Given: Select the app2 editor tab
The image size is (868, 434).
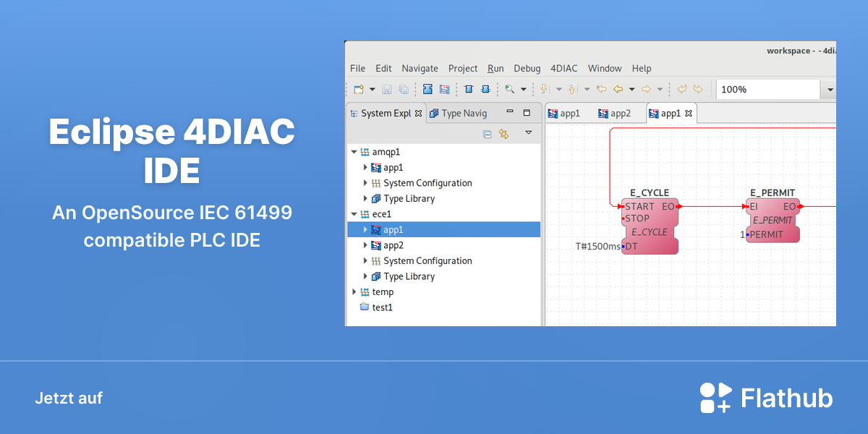Looking at the screenshot, I should click(614, 113).
